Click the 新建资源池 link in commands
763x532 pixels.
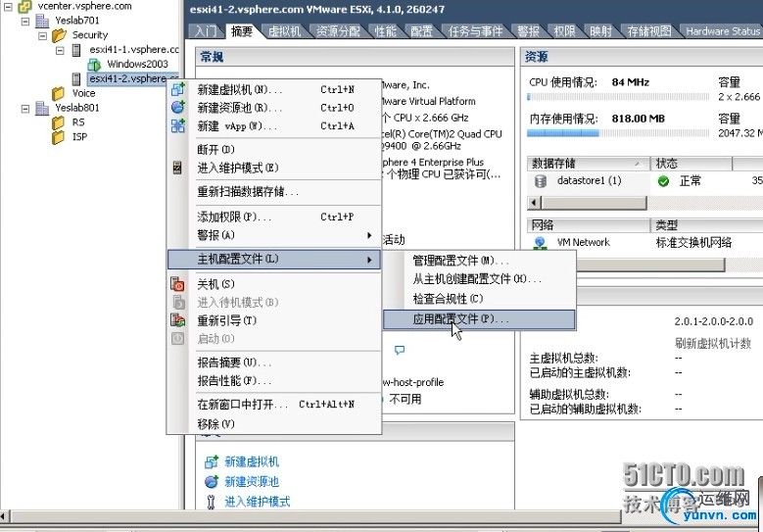coord(252,481)
